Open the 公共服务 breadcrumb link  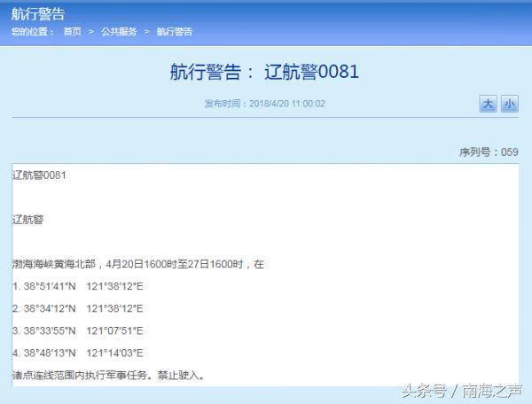coord(119,32)
